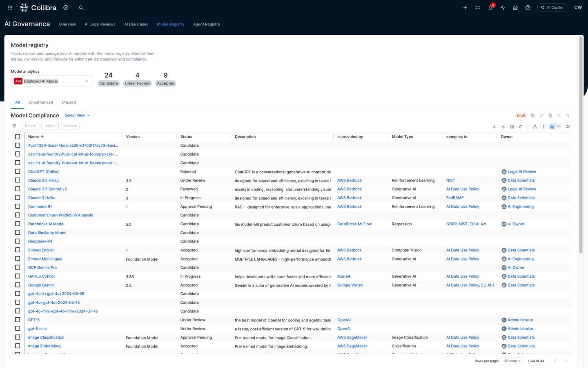Click the page vertical scrollbar

pyautogui.click(x=581, y=143)
